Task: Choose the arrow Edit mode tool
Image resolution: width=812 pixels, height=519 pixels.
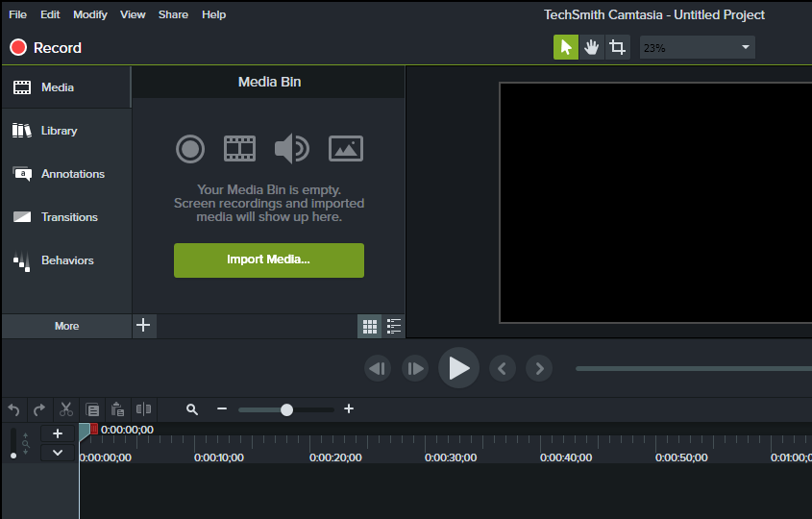Action: click(x=566, y=47)
